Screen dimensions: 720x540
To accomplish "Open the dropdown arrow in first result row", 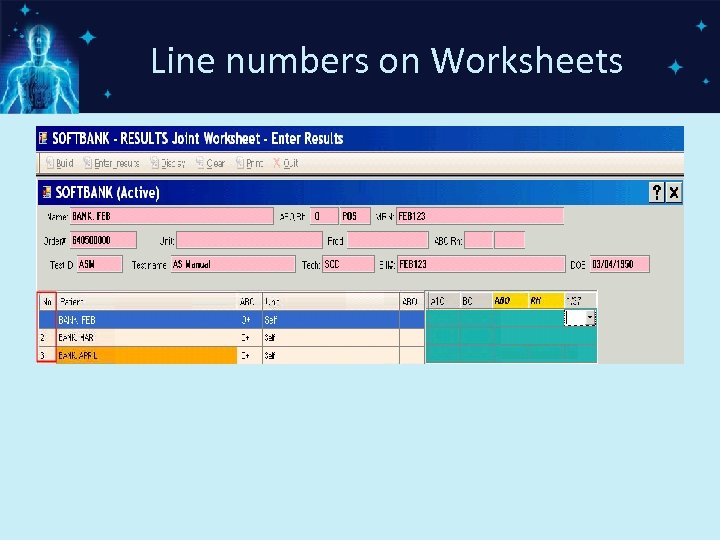I will (590, 318).
